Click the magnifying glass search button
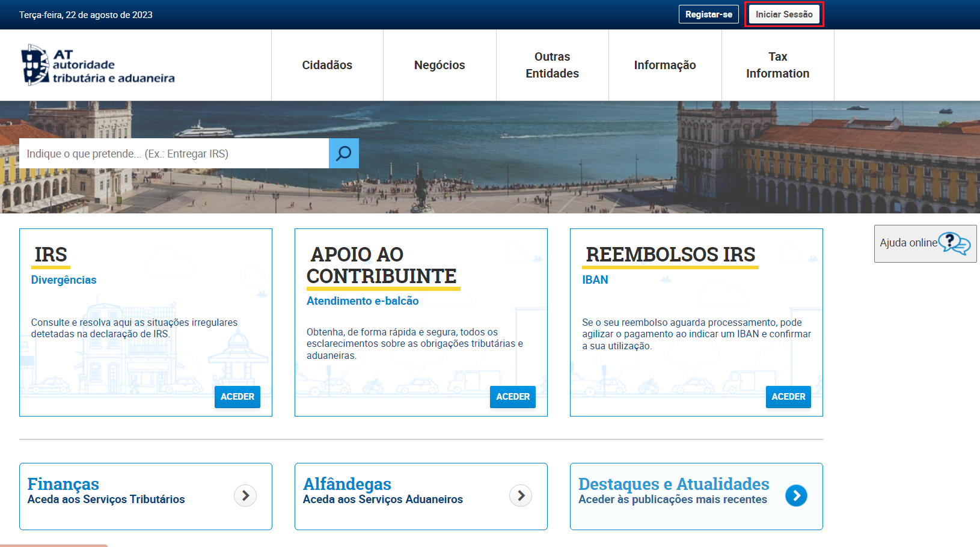The image size is (980, 547). point(344,153)
